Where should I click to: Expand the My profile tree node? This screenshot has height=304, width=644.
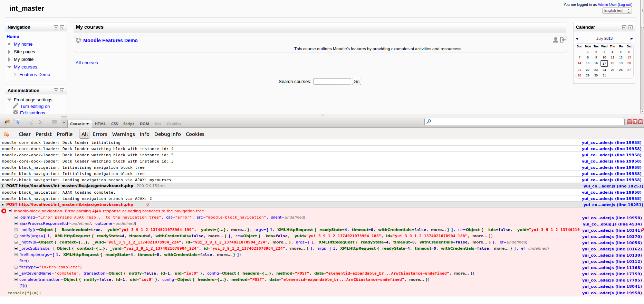9,59
